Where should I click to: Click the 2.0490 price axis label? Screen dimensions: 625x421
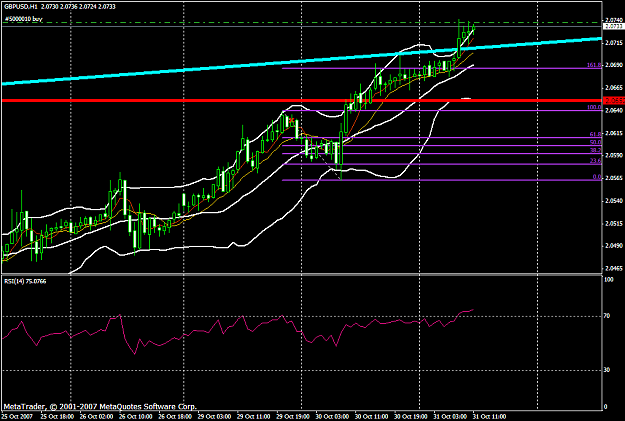pyautogui.click(x=614, y=246)
